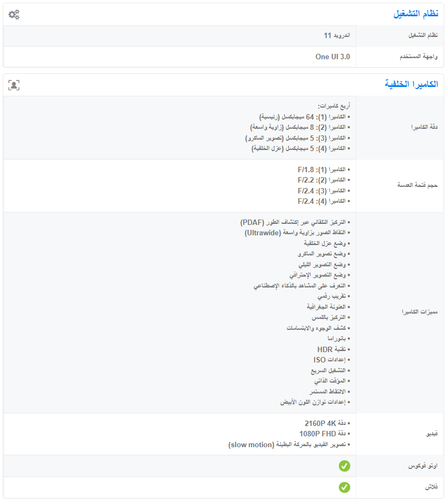Click the 64 megapixel main camera line
Viewport: 448px width, 501px height.
coord(305,117)
